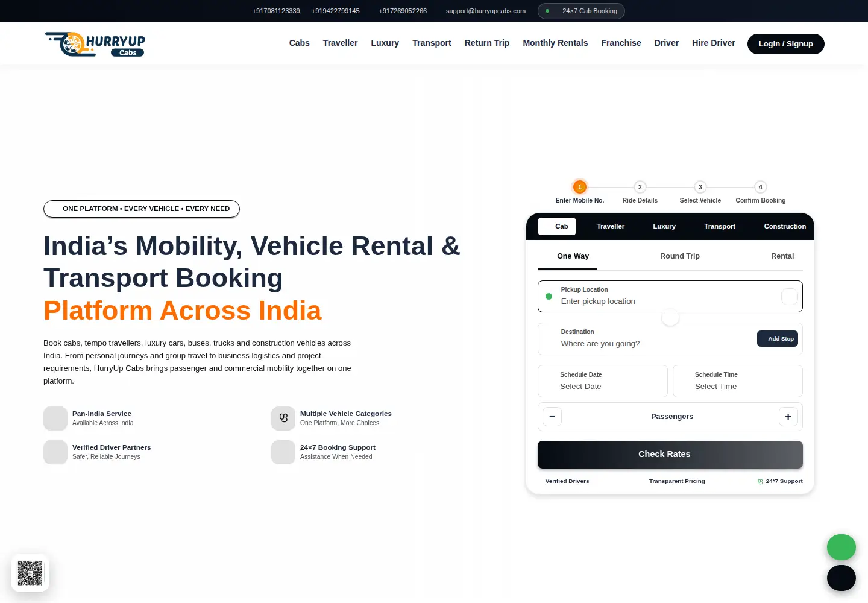
Task: Click the ONE PLATFORM • EVERY VEHICLE badge
Action: (142, 209)
